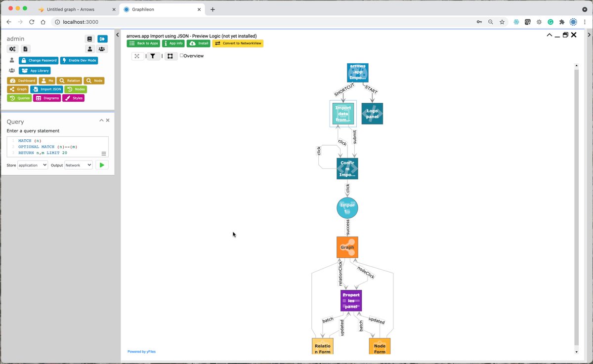Close the Query panel with X
The height and width of the screenshot is (364, 593).
pos(108,121)
